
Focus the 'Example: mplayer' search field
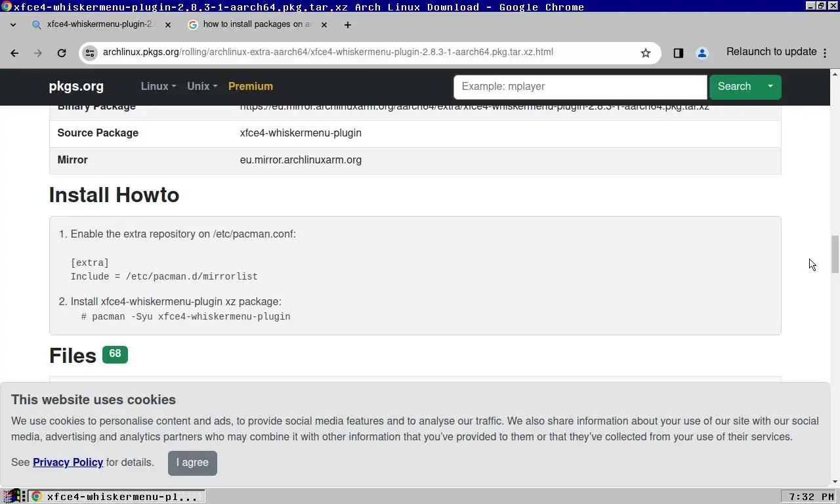pos(580,87)
